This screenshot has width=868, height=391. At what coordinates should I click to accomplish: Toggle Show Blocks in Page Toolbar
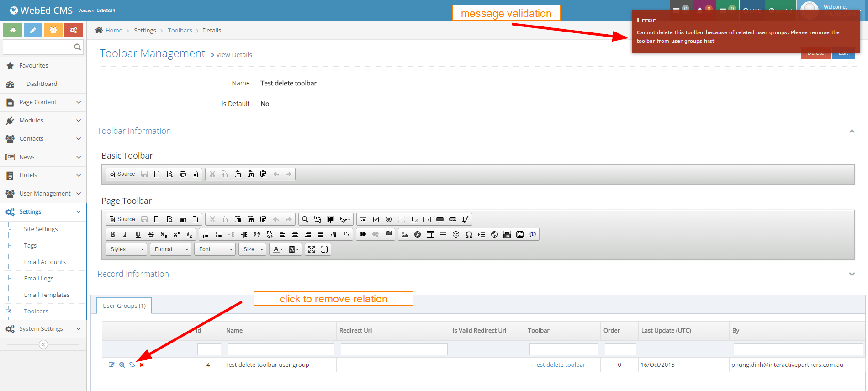point(324,249)
